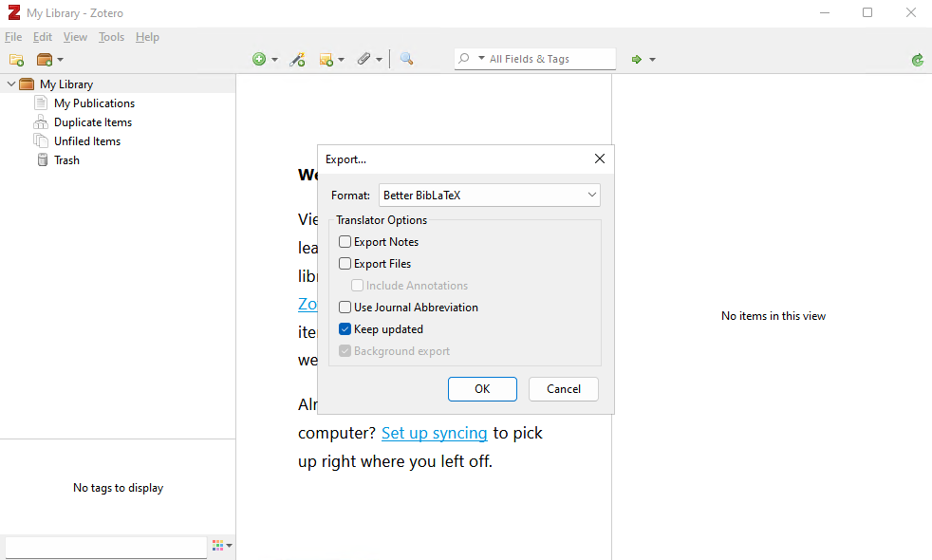Open the Trash collection

point(66,160)
